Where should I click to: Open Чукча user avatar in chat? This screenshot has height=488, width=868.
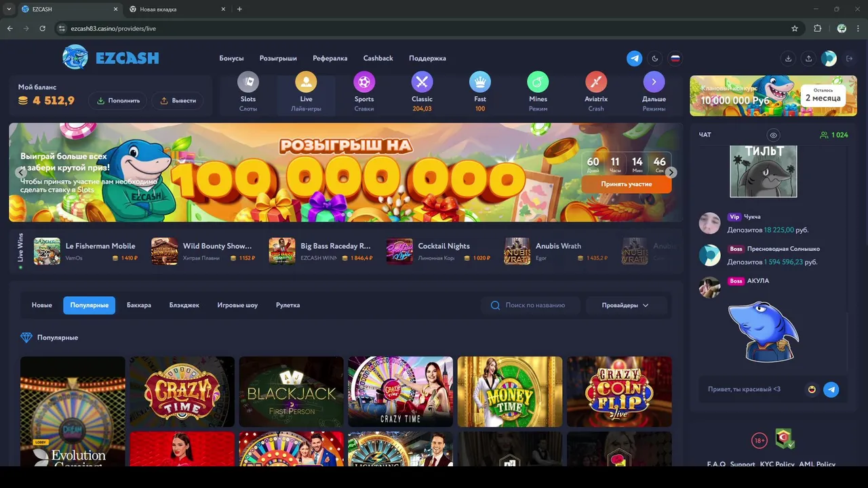[709, 223]
